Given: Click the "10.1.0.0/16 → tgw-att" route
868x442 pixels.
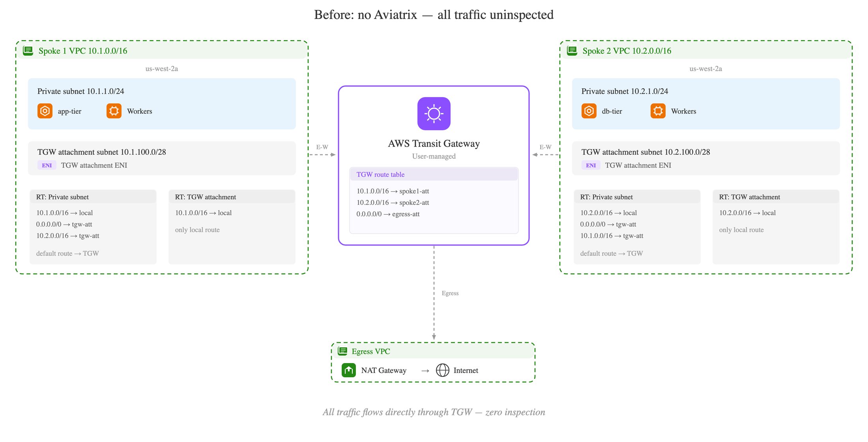Looking at the screenshot, I should click(612, 236).
